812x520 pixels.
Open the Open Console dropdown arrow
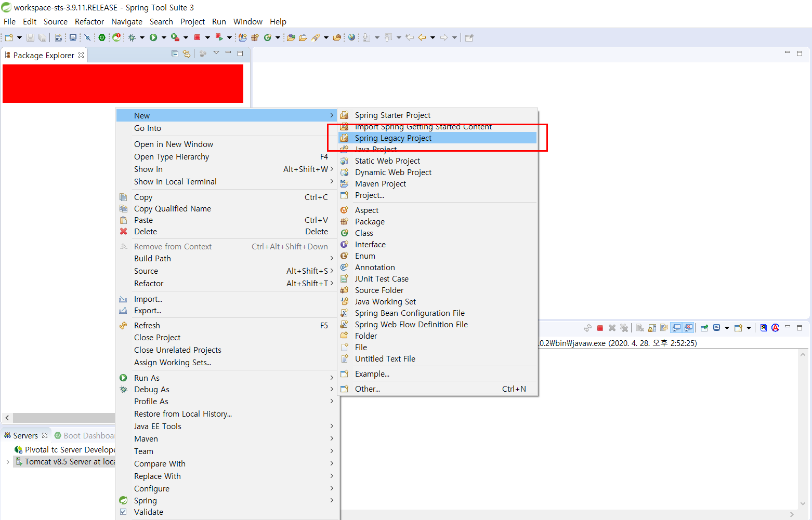click(749, 328)
